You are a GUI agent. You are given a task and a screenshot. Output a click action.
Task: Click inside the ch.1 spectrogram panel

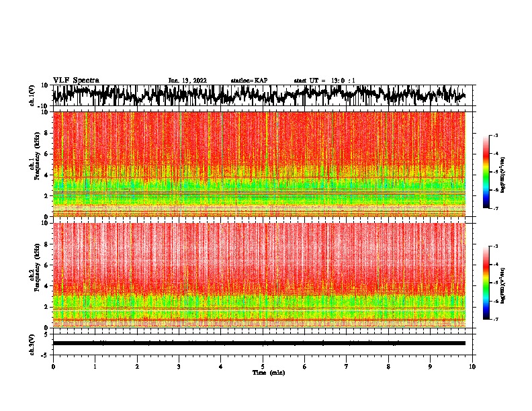coord(259,164)
